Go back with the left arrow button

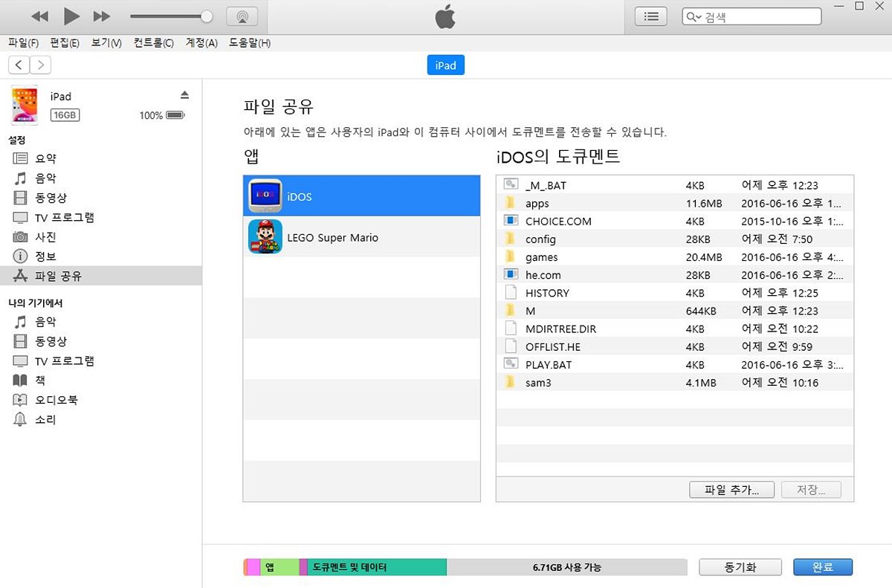pos(19,65)
